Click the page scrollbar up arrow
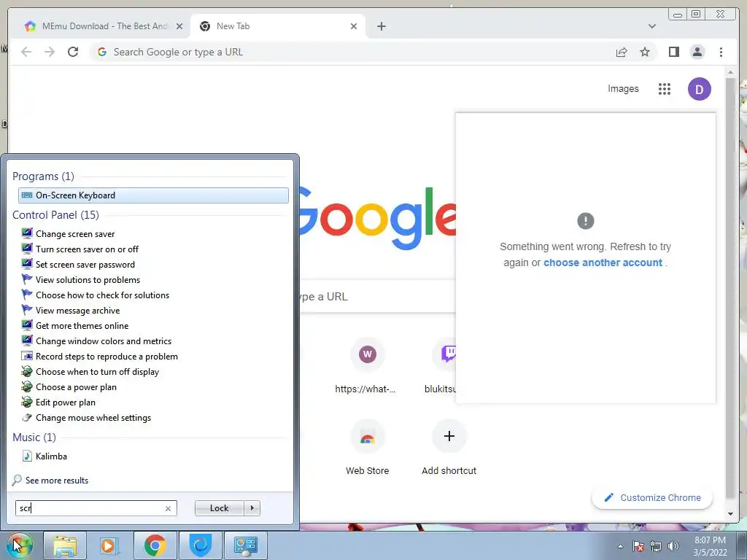The height and width of the screenshot is (560, 747). 730,74
